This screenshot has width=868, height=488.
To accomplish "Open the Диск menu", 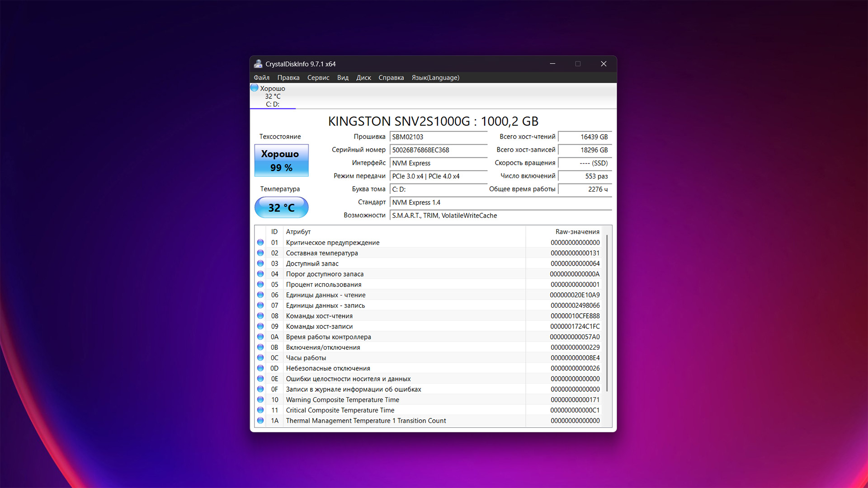I will (x=363, y=78).
